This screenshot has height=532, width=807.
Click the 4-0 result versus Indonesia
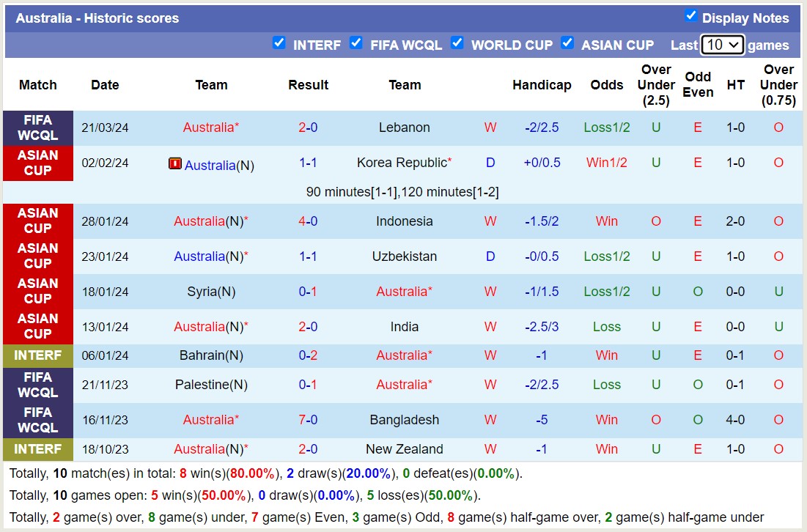point(308,221)
